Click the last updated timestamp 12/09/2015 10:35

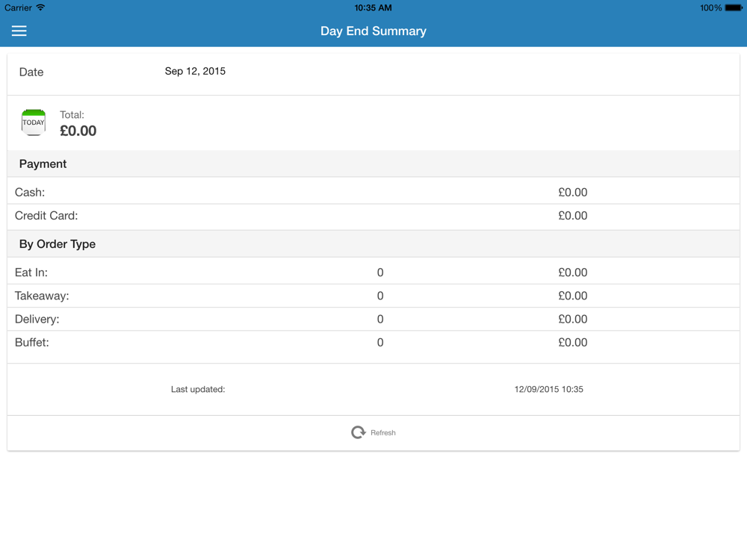point(548,389)
